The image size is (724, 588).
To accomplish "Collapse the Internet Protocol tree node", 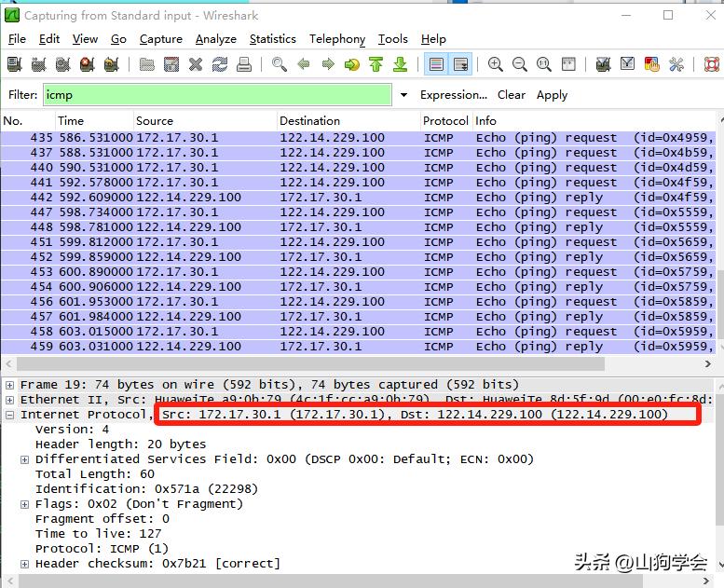I will [x=9, y=415].
